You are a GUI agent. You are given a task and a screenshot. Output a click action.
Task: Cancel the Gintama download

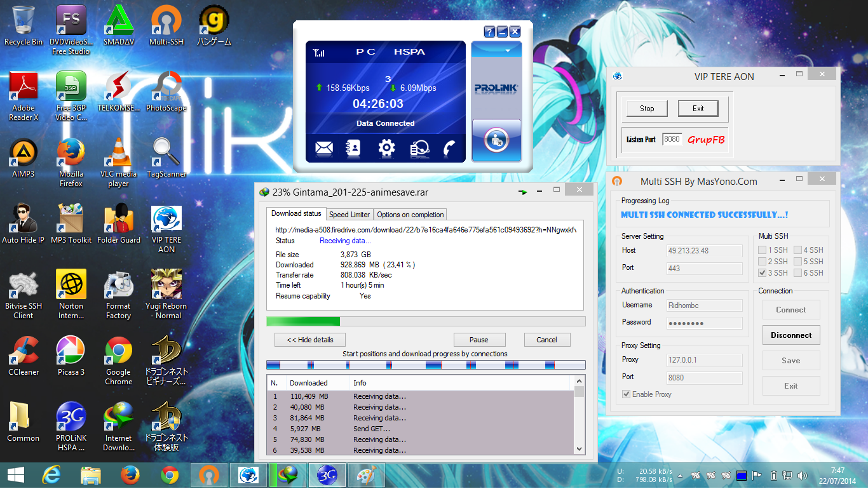click(x=546, y=340)
